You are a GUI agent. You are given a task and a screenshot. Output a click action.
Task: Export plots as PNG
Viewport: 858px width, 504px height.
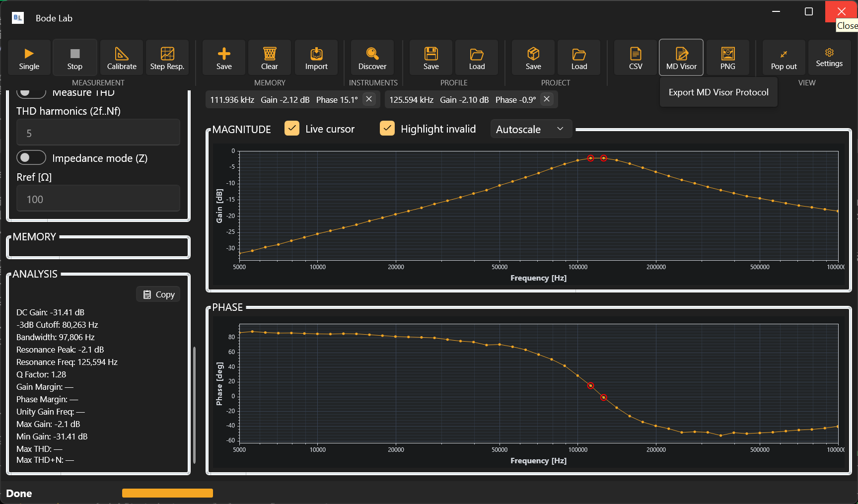point(728,58)
